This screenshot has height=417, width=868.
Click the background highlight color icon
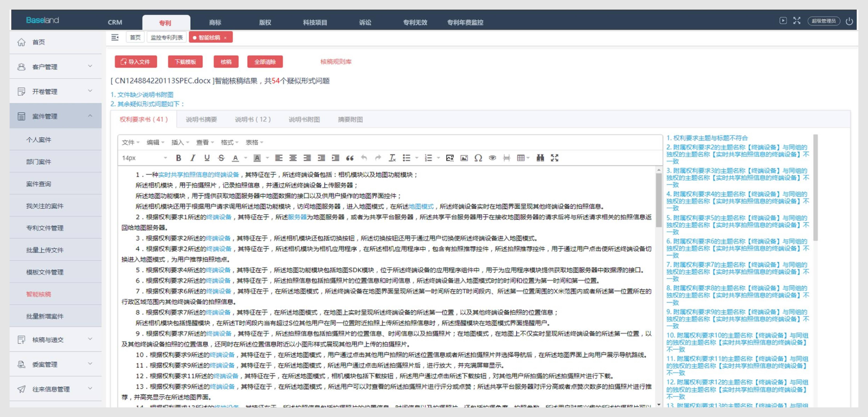257,158
